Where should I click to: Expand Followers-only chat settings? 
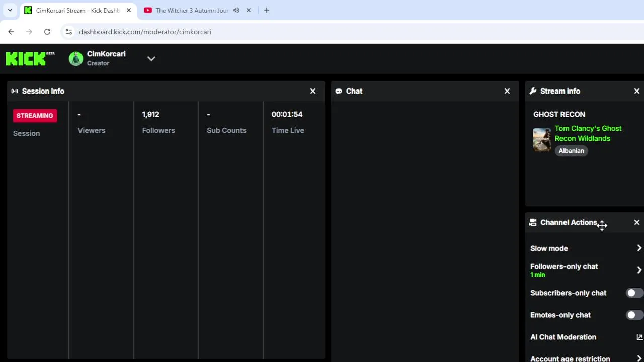639,270
